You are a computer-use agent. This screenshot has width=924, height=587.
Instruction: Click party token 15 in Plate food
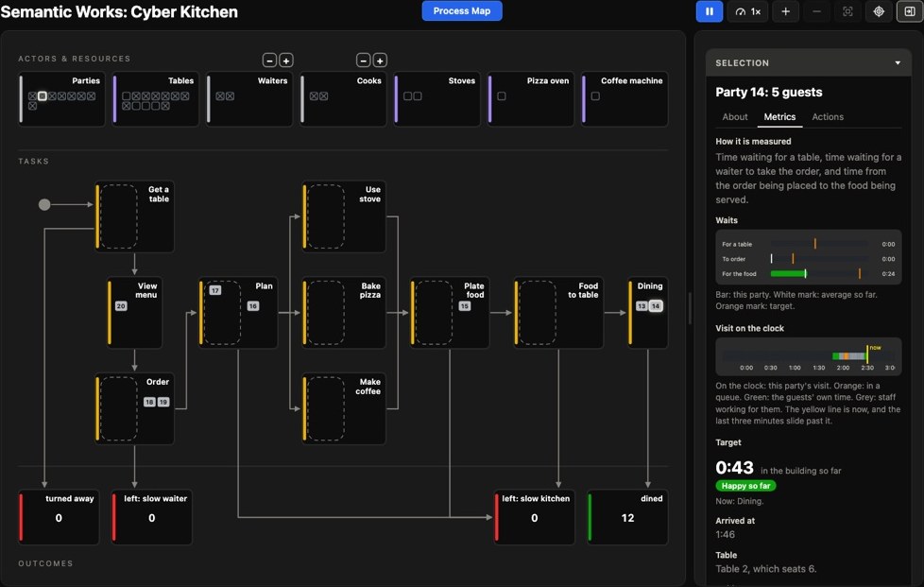click(x=464, y=306)
